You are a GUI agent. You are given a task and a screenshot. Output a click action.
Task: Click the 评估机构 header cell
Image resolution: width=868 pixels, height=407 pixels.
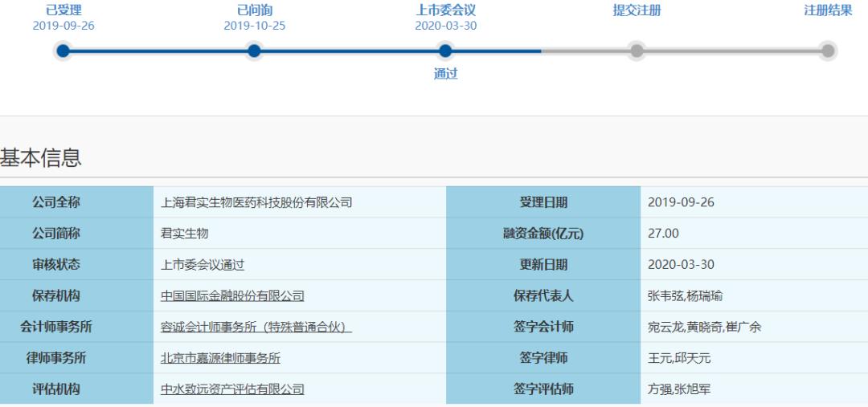[76, 389]
